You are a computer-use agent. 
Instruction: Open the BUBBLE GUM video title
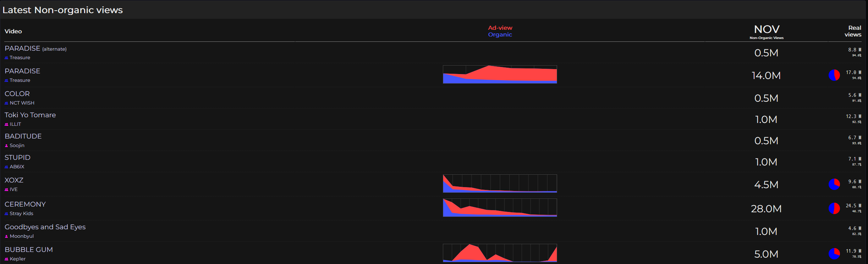(x=29, y=250)
